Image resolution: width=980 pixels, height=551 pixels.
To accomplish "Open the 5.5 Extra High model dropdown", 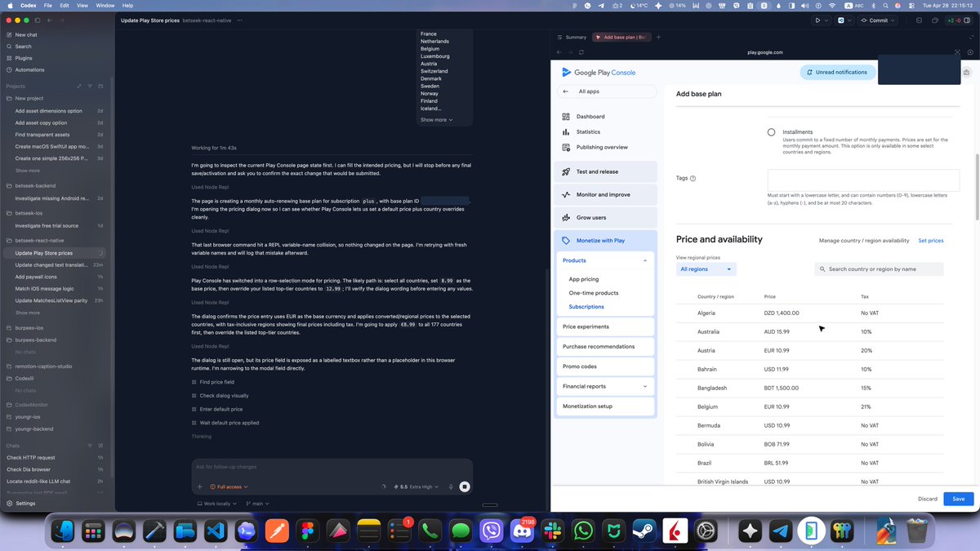I will [x=416, y=487].
